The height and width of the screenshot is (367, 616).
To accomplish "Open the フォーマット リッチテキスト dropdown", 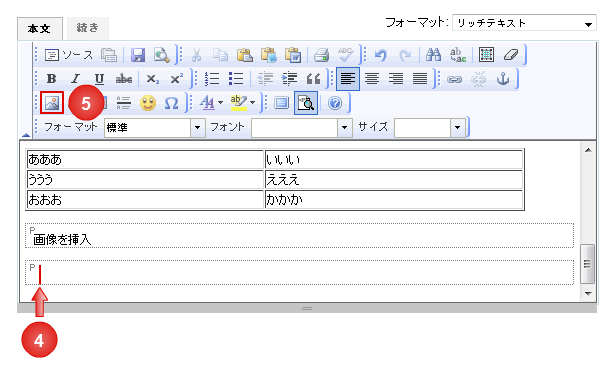I will click(x=524, y=23).
